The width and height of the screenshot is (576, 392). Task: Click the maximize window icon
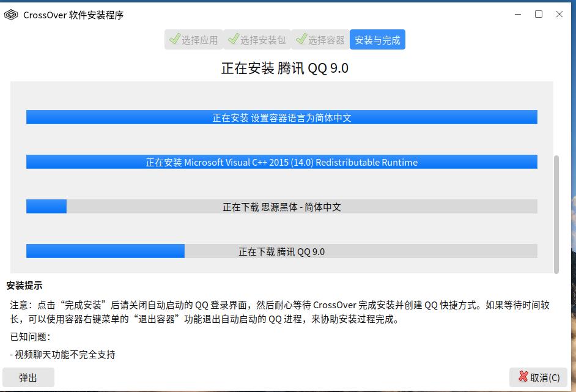(539, 14)
